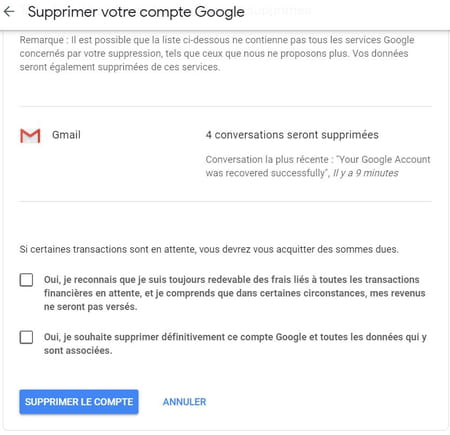The height and width of the screenshot is (435, 450).
Task: Click the SUPPRIMER LE COMPTE button
Action: tap(79, 402)
